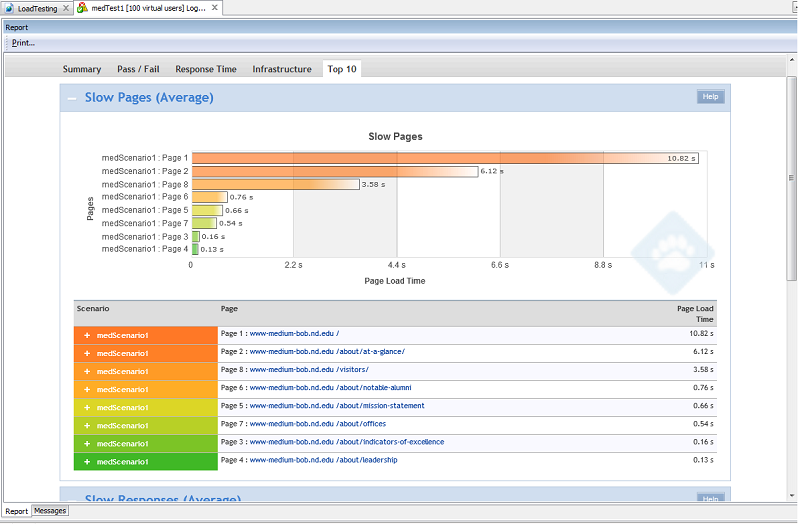Screen dimensions: 800x524
Task: Open the Page 1 root URL link
Action: click(x=294, y=333)
